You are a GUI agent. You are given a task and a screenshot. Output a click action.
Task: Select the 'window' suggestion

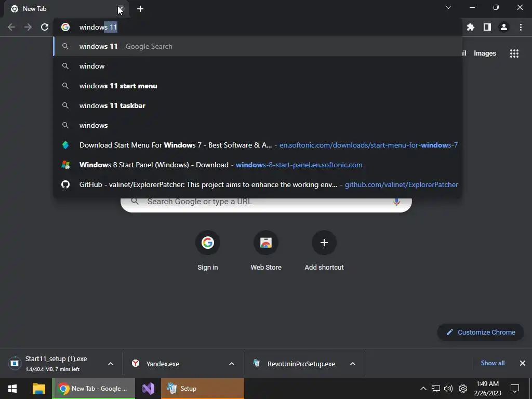point(258,66)
